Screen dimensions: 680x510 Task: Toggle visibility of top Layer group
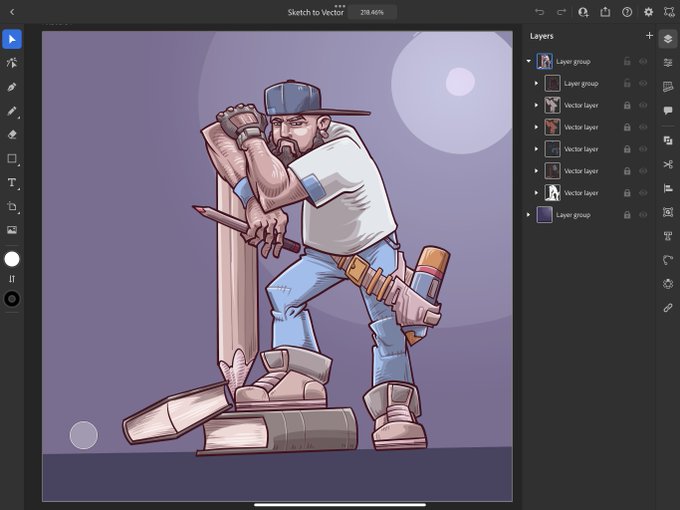click(643, 62)
